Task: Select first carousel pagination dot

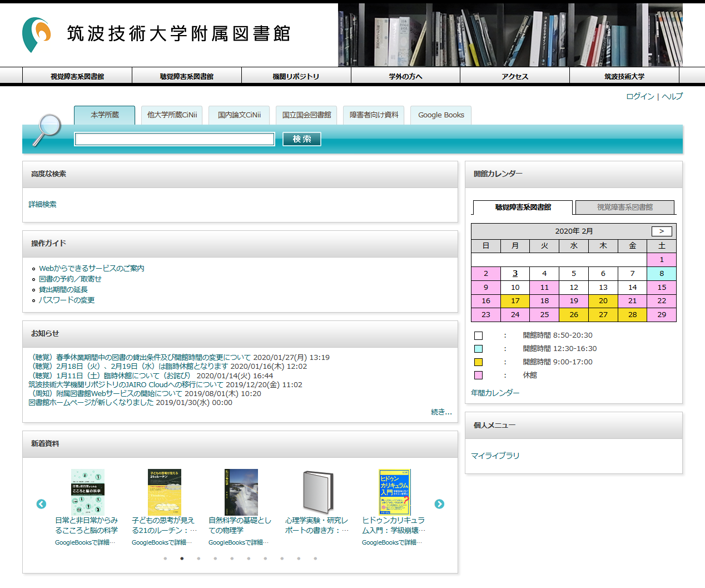Action: [x=165, y=558]
